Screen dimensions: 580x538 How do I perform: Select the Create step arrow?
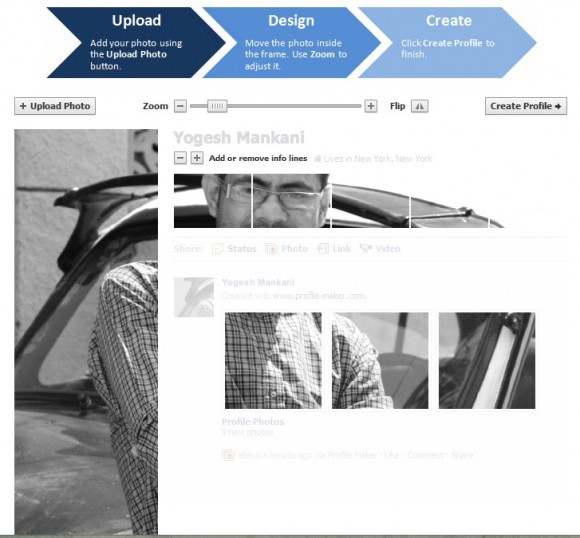click(448, 43)
